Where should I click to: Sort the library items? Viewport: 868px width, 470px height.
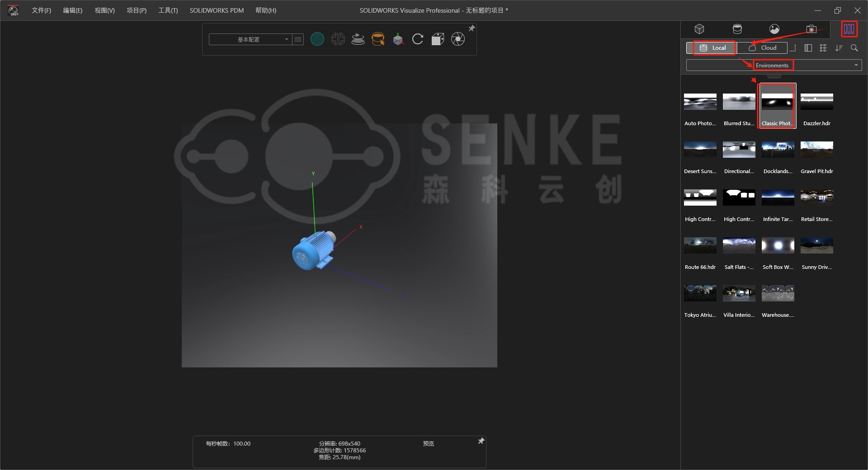pos(839,48)
